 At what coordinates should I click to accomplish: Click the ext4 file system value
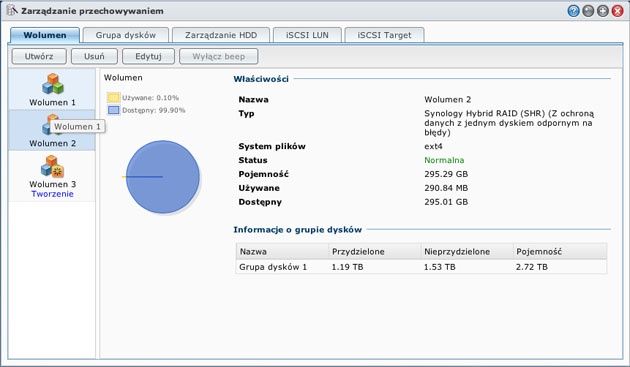pyautogui.click(x=434, y=146)
